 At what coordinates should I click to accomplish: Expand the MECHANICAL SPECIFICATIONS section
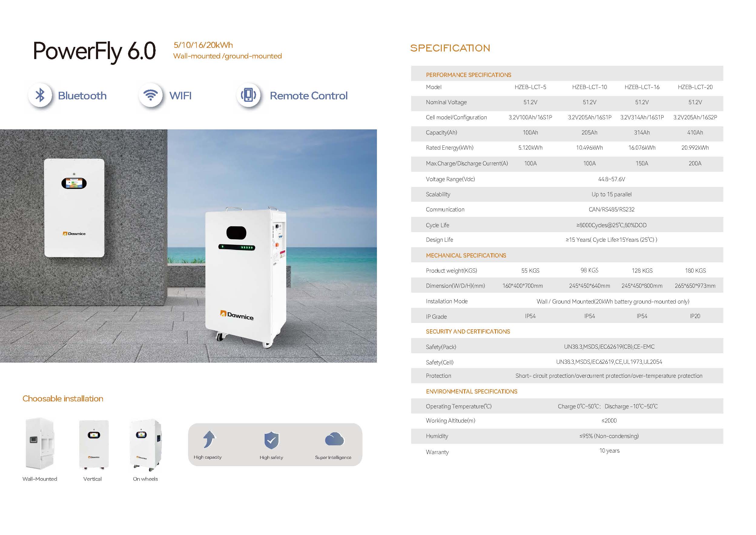point(466,255)
